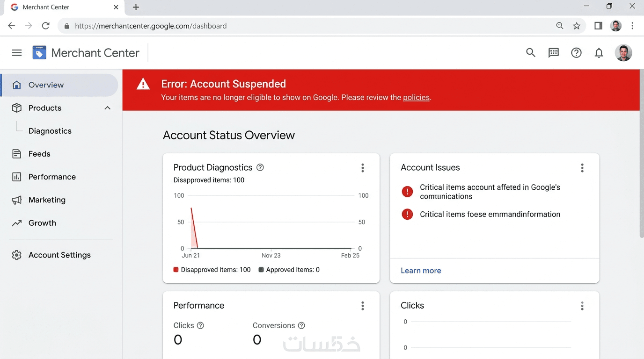
Task: Open the Account Issues card options menu
Action: (582, 168)
